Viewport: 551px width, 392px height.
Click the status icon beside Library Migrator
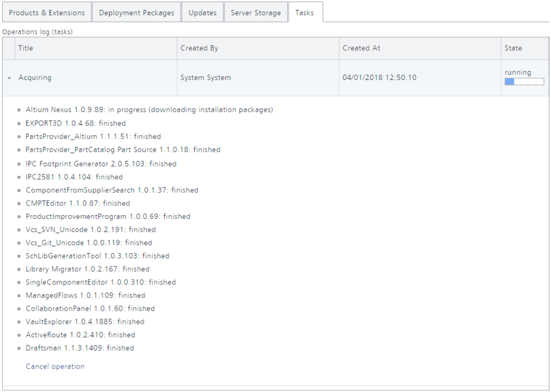18,269
